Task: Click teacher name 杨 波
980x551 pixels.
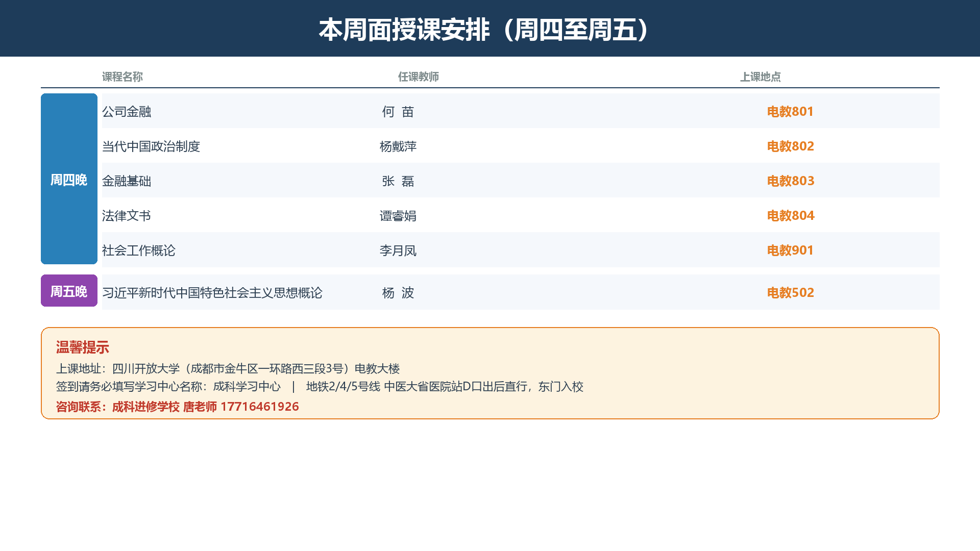Action: click(x=398, y=292)
